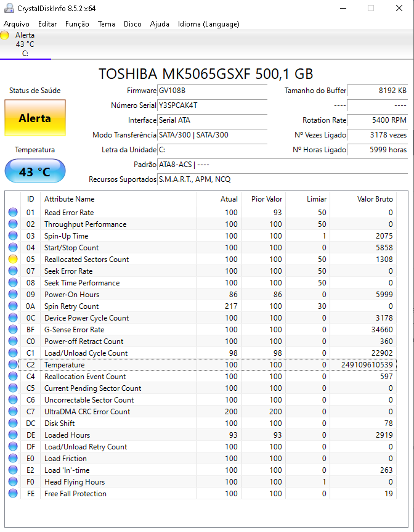Open the Tema menu
This screenshot has width=414, height=532.
tap(107, 24)
